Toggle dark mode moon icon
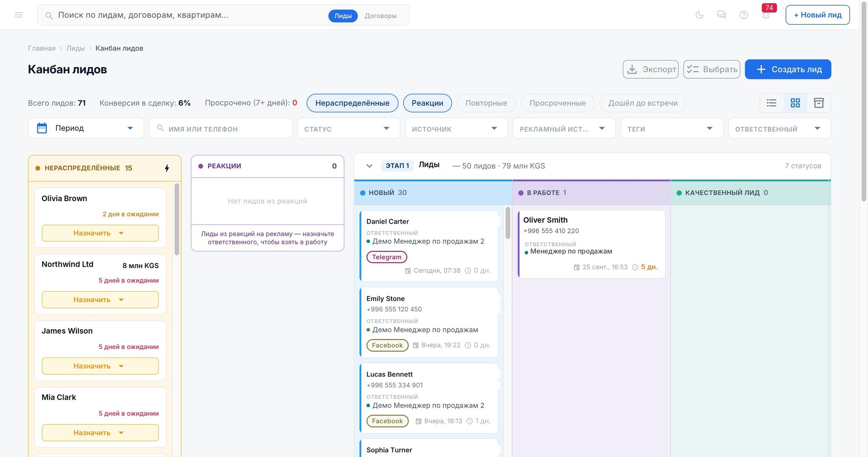The image size is (868, 457). (x=700, y=15)
